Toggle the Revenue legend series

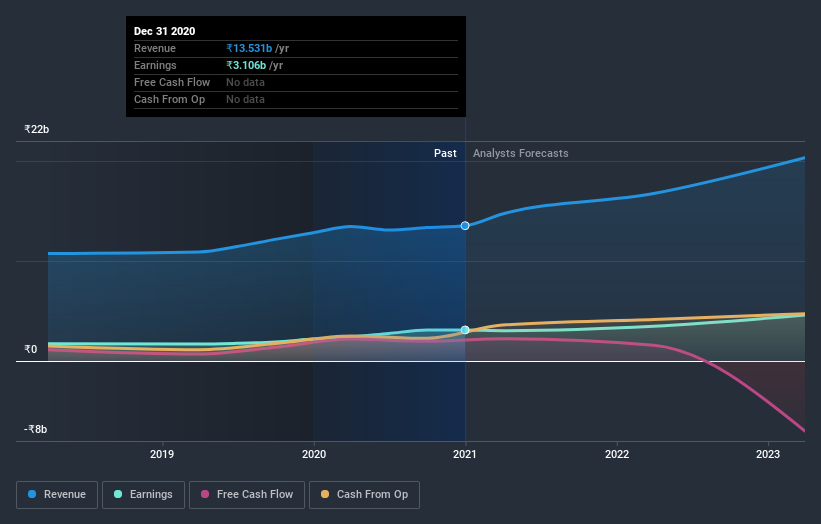point(57,495)
